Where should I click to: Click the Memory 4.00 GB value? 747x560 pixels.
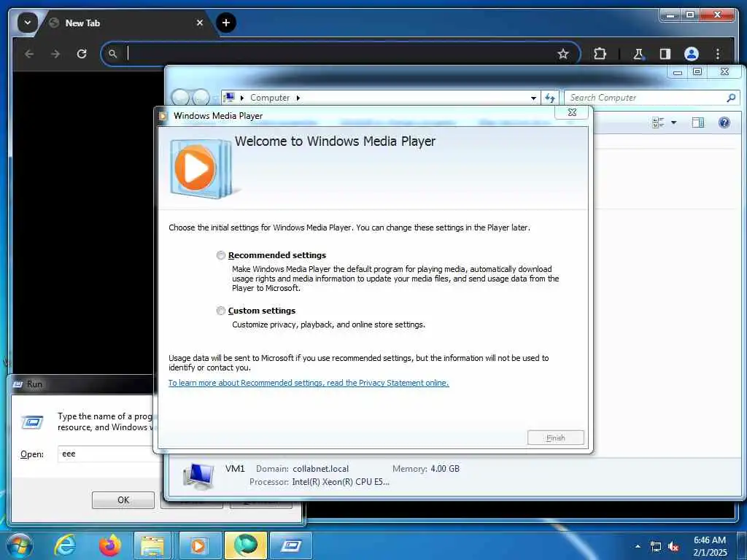pyautogui.click(x=445, y=469)
